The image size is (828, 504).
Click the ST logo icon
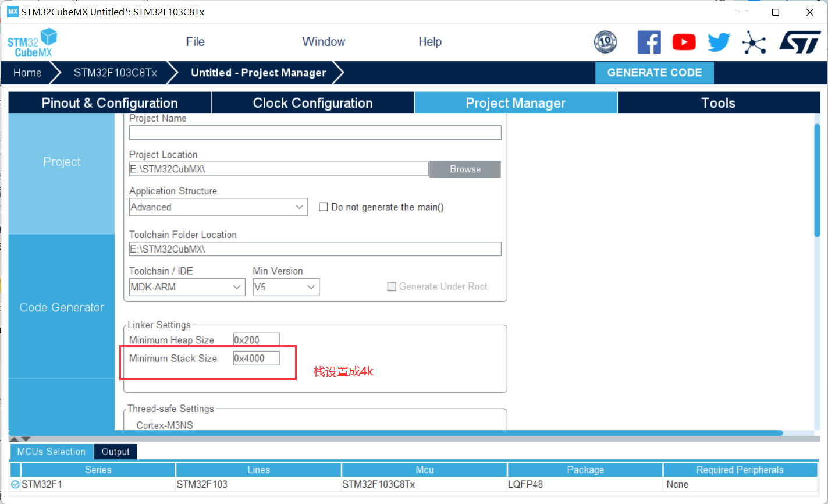pyautogui.click(x=800, y=42)
